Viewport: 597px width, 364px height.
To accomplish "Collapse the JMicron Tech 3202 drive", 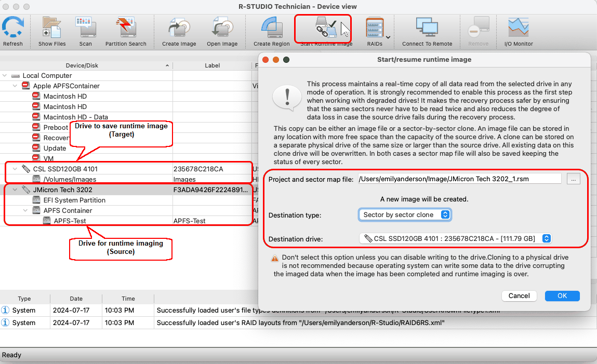I will [15, 190].
